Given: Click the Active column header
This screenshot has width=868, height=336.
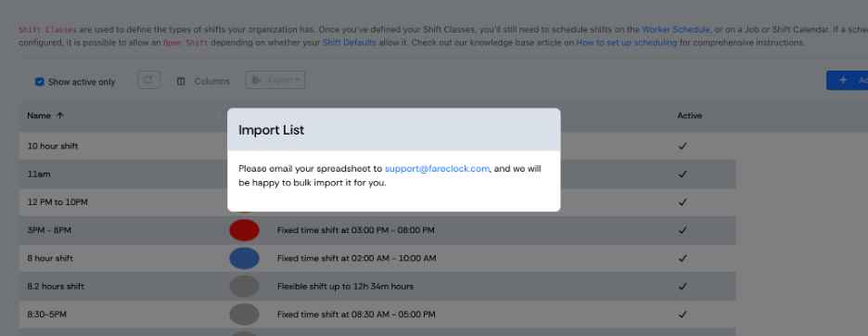Looking at the screenshot, I should tap(689, 116).
